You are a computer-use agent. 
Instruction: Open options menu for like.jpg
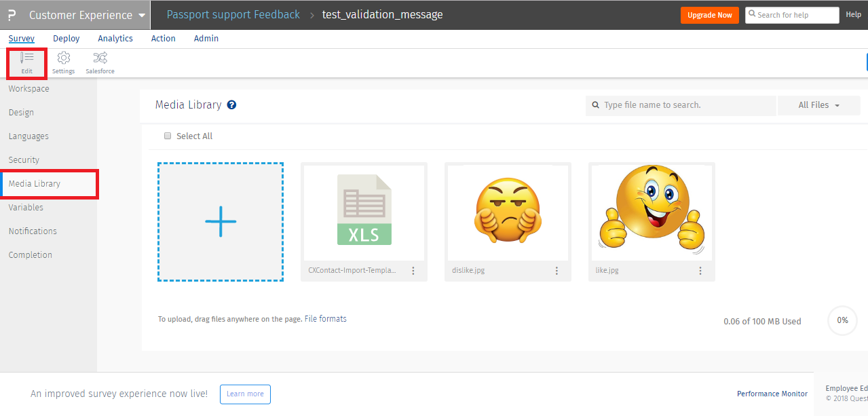click(701, 271)
